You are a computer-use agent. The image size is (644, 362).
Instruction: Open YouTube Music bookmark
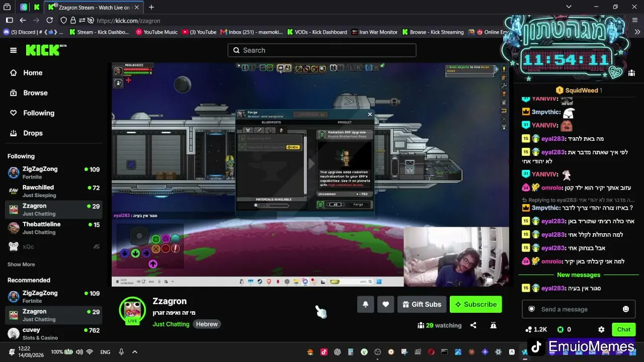pyautogui.click(x=156, y=32)
